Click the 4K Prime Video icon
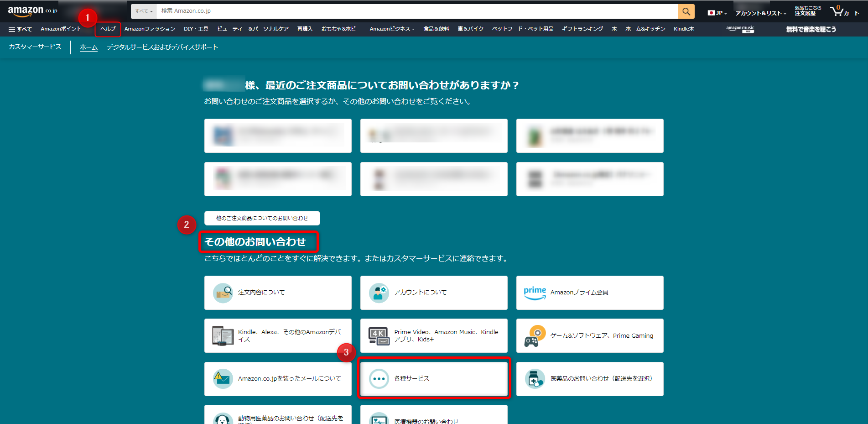 (x=379, y=336)
